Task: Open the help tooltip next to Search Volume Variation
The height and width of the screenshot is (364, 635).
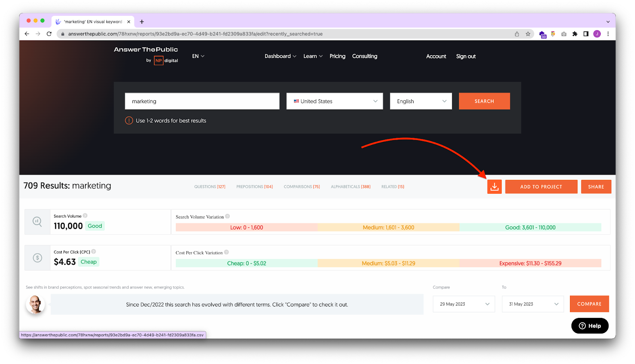Action: pos(227,216)
